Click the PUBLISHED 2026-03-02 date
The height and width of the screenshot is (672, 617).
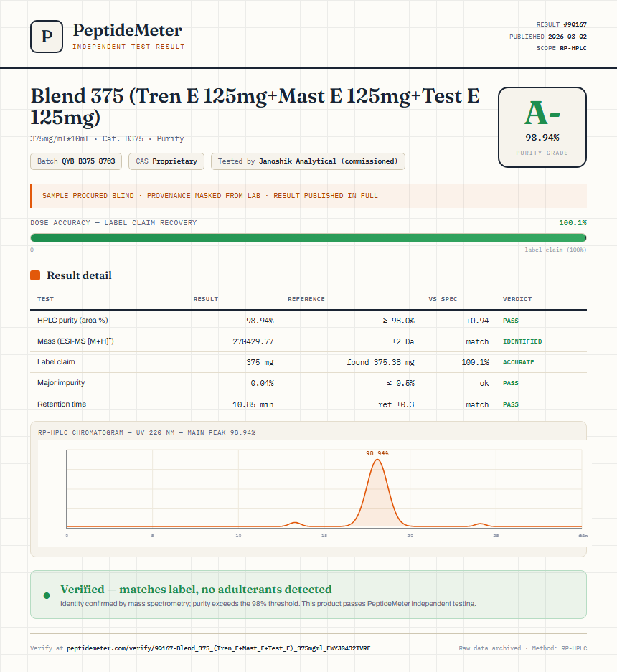pyautogui.click(x=548, y=37)
